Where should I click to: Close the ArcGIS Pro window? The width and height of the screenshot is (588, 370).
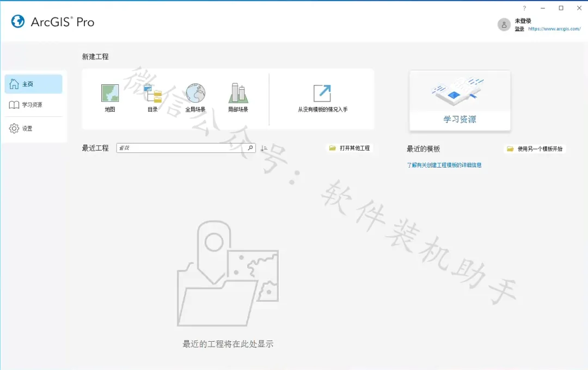579,8
